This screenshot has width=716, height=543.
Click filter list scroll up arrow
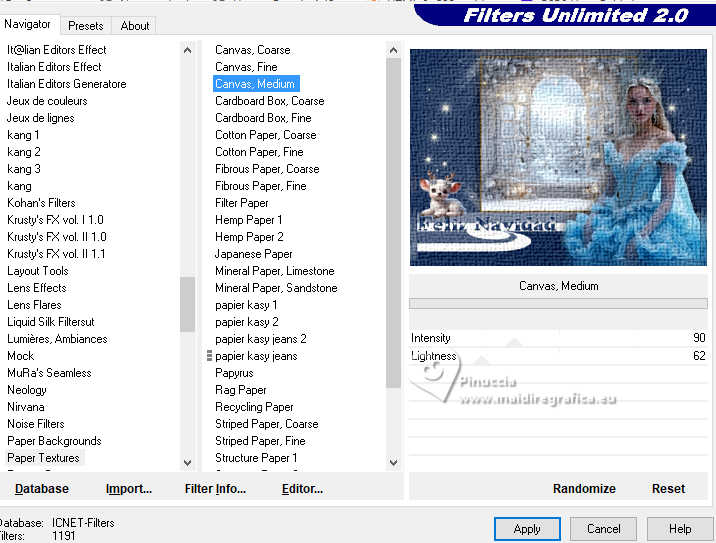393,50
